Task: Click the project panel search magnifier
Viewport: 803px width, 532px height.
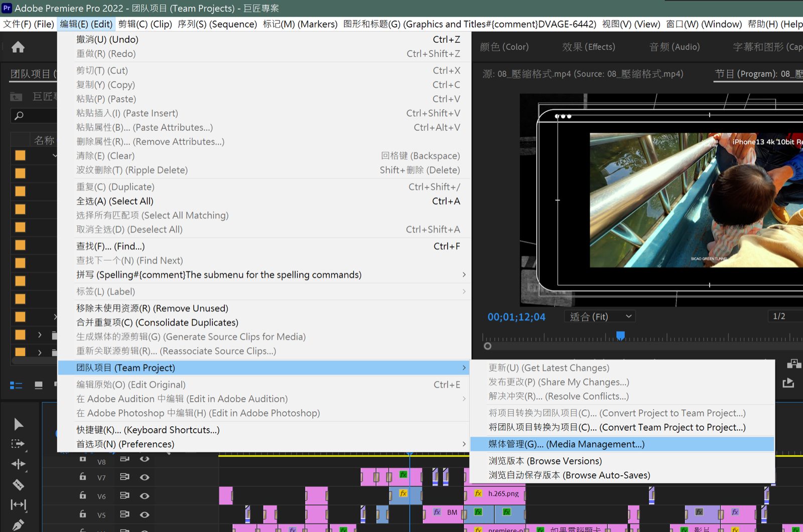Action: coord(19,116)
